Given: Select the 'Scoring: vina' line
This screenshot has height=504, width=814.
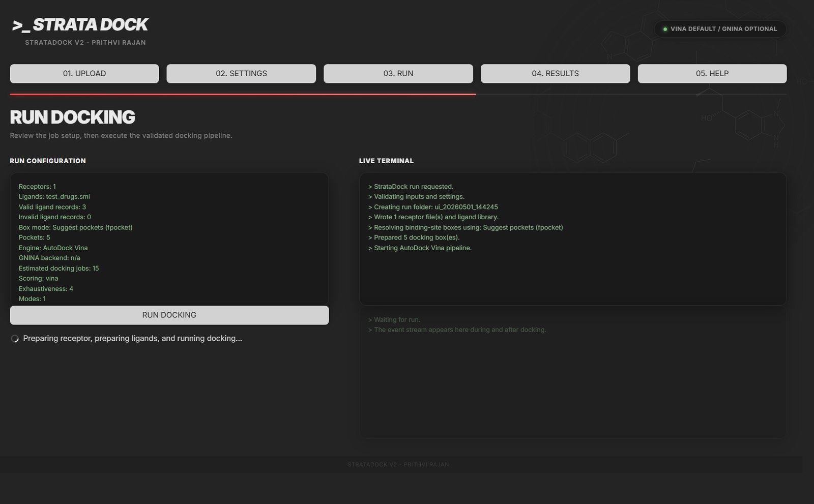Looking at the screenshot, I should [38, 278].
